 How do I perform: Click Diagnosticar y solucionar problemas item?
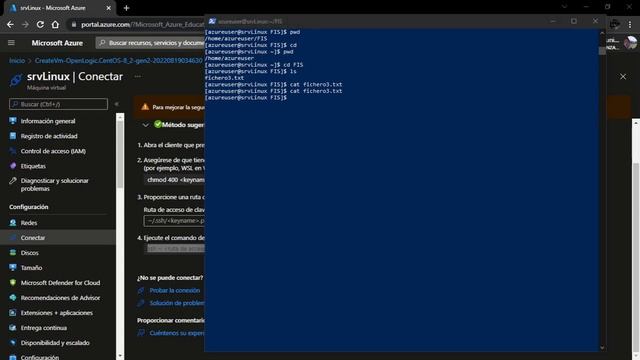55,185
